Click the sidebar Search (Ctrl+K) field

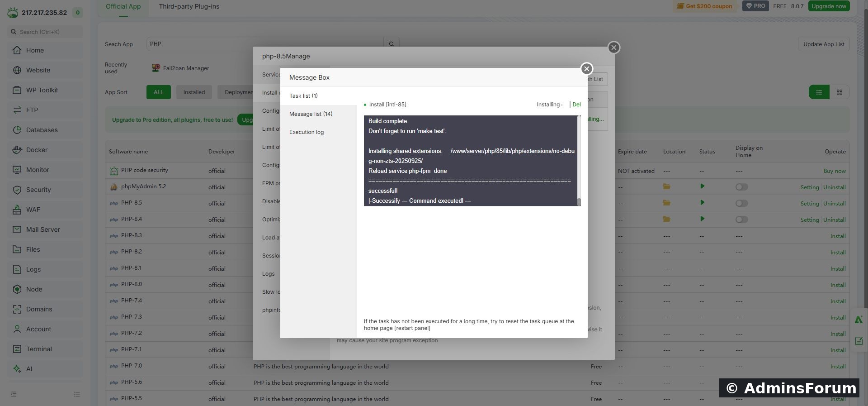[45, 32]
